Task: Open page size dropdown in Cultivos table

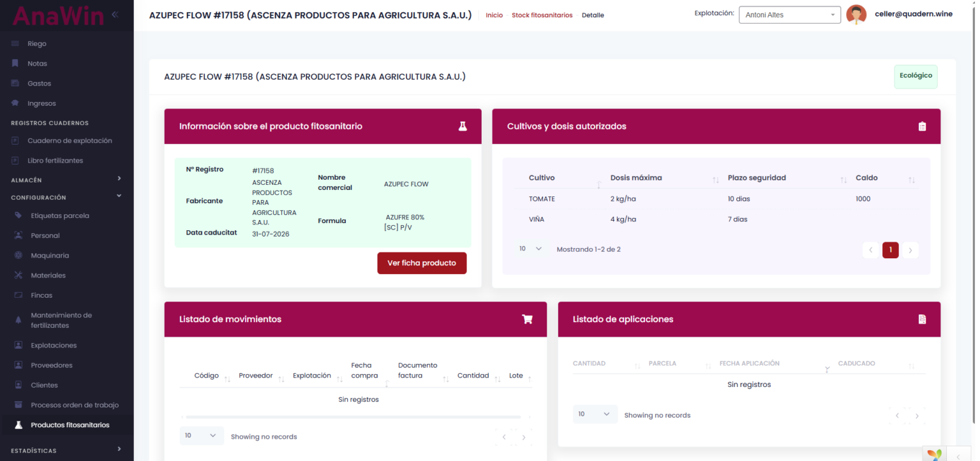Action: tap(530, 249)
